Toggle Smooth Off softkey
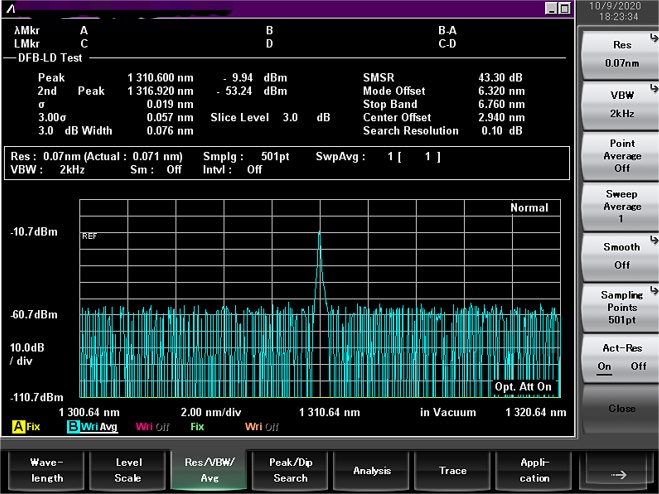This screenshot has height=494, width=659. [x=621, y=255]
